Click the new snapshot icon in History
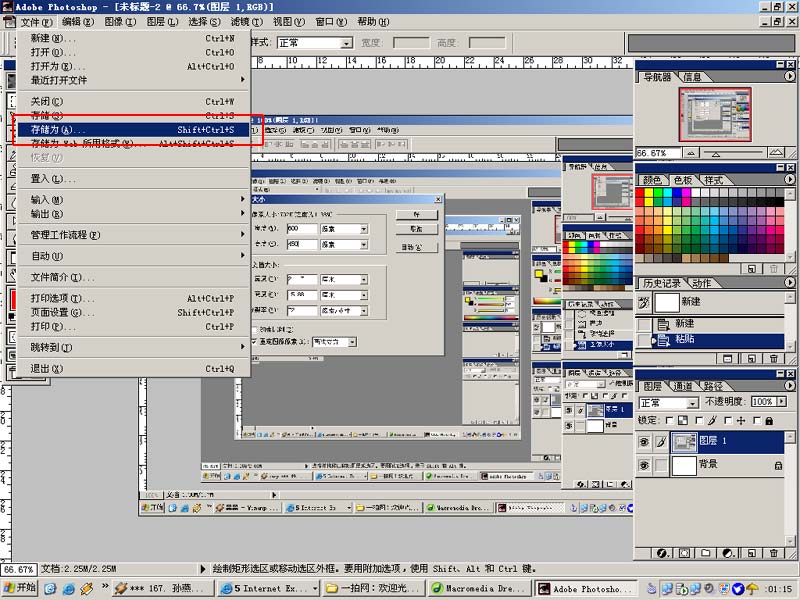Screen dimensions: 800x600 752,359
